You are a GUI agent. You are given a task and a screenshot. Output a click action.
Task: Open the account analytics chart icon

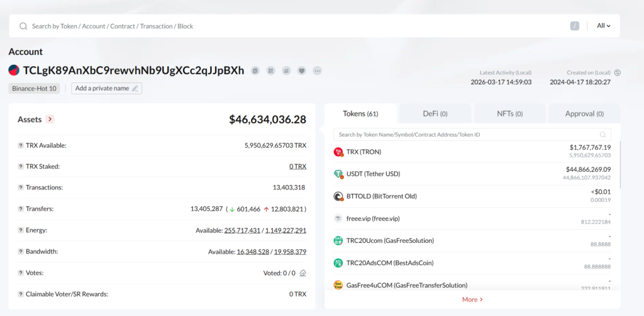point(286,71)
